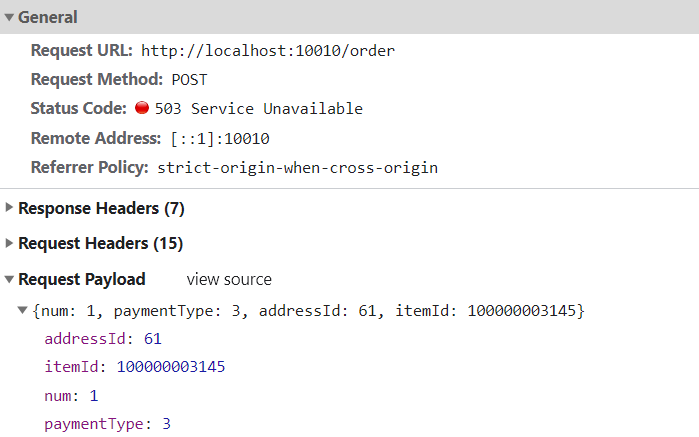This screenshot has height=437, width=699.
Task: Click the Request Method POST value
Action: [189, 79]
